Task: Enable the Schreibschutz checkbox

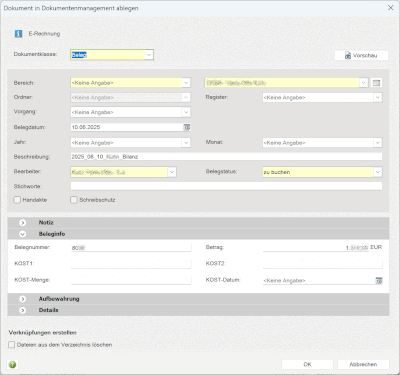Action: 74,200
